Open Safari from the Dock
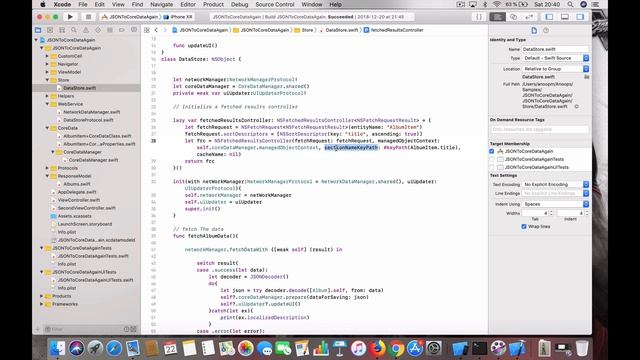The height and width of the screenshot is (360, 640). coord(114,348)
